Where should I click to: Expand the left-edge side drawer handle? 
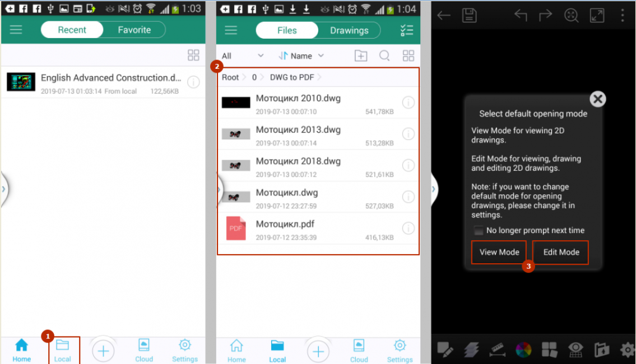tap(3, 189)
